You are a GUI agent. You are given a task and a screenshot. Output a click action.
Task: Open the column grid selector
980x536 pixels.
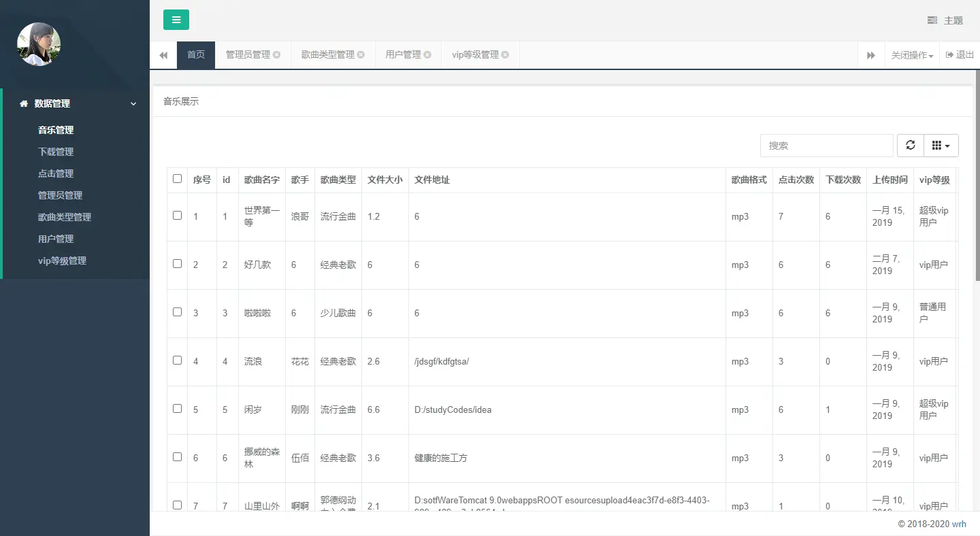941,145
